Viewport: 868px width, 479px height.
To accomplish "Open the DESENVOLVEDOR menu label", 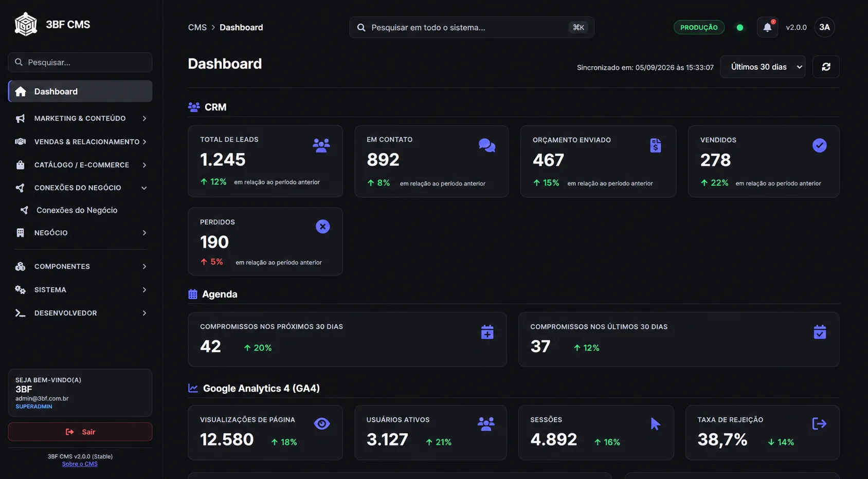I will click(66, 313).
